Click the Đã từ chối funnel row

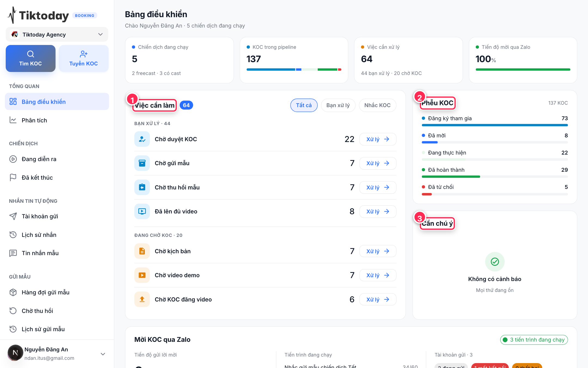click(495, 190)
